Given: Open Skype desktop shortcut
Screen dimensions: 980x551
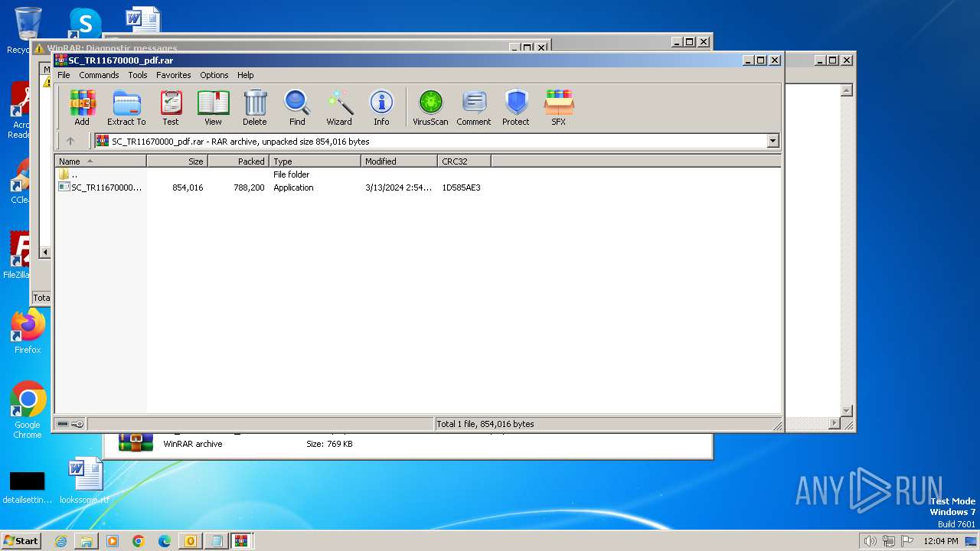Looking at the screenshot, I should pos(85,23).
